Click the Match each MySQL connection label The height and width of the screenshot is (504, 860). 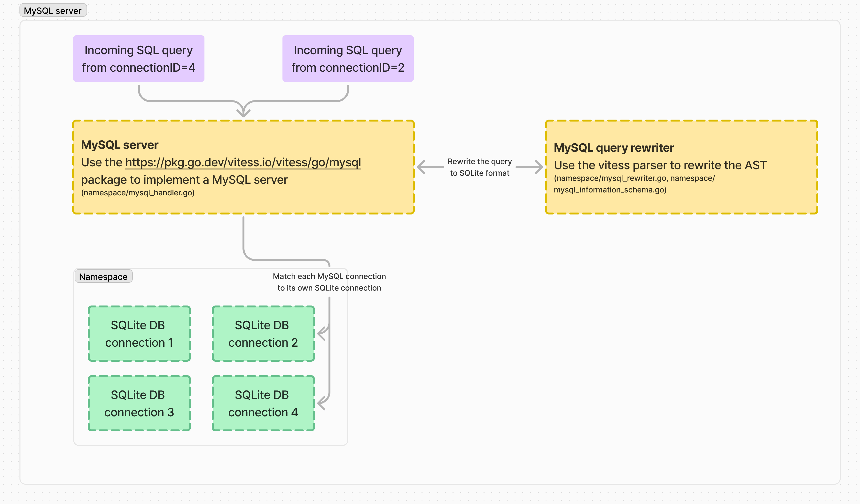point(329,282)
